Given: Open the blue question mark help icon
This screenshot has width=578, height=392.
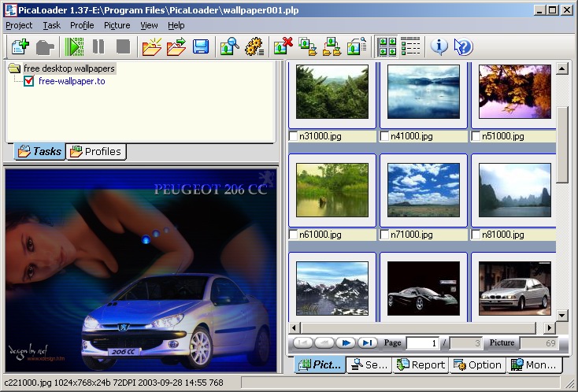Looking at the screenshot, I should click(x=464, y=46).
